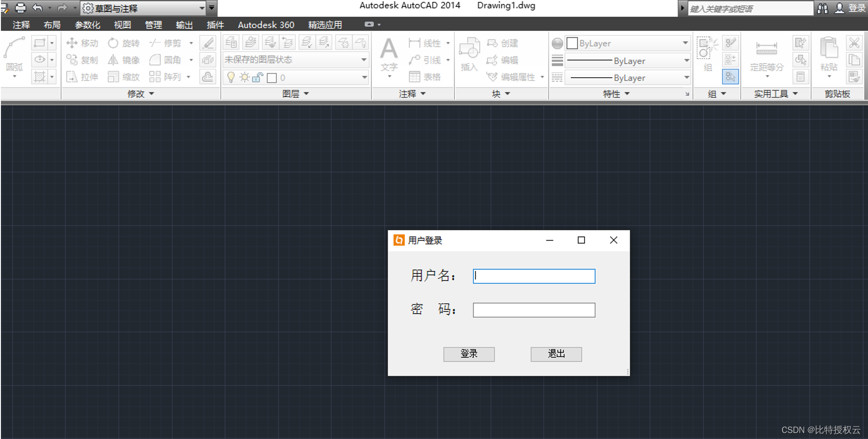This screenshot has height=439, width=868.
Task: Switch to the 视图 ribbon tab
Action: click(122, 25)
